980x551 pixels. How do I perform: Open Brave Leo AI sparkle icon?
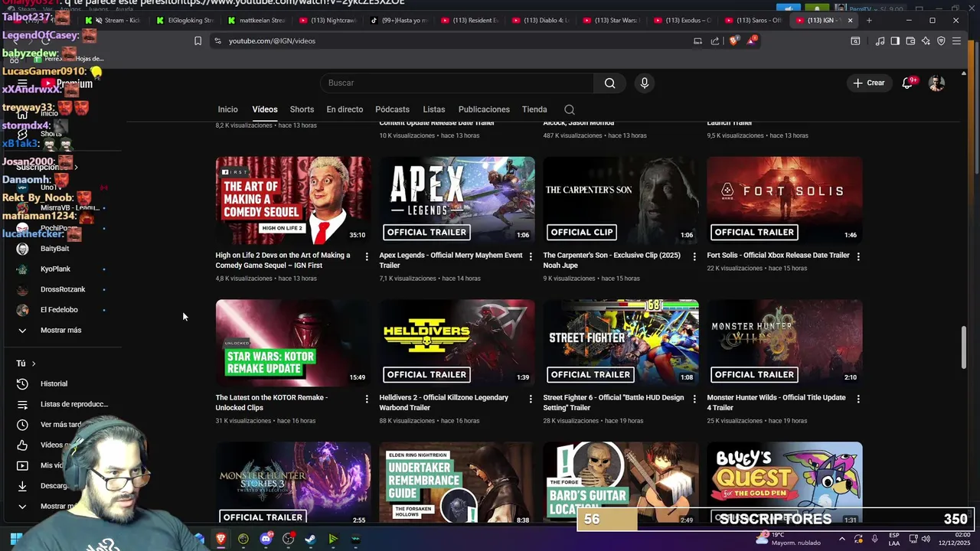(926, 41)
